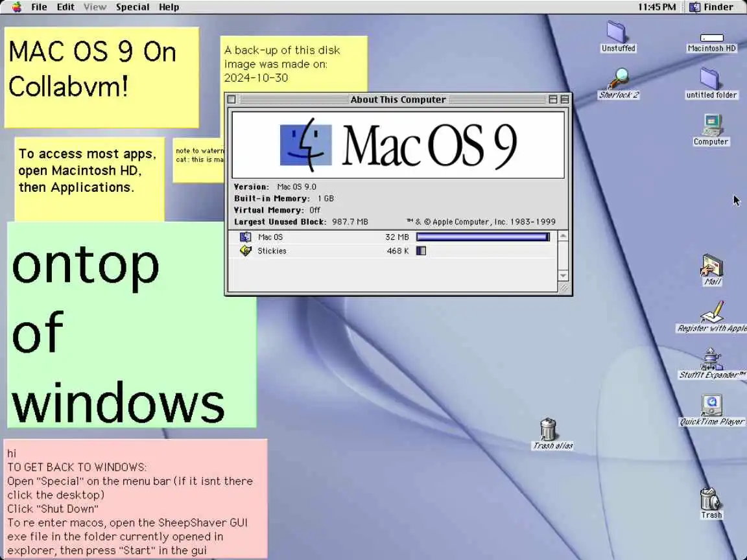This screenshot has width=747, height=560.
Task: Open the Help menu
Action: point(169,7)
